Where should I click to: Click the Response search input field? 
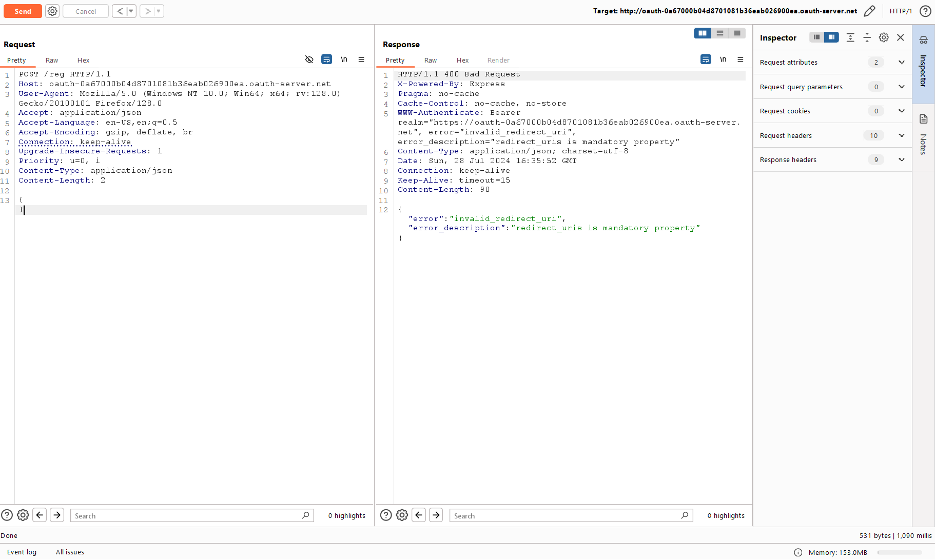click(x=564, y=515)
